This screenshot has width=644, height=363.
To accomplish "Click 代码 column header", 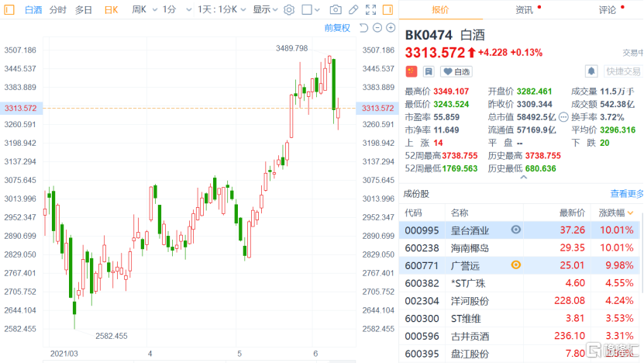I will coord(413,213).
